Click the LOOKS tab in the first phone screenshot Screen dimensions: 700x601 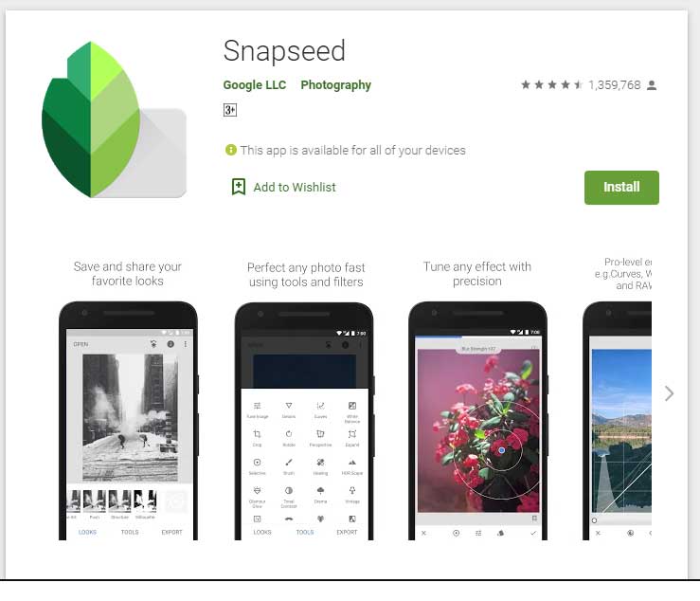click(x=87, y=532)
